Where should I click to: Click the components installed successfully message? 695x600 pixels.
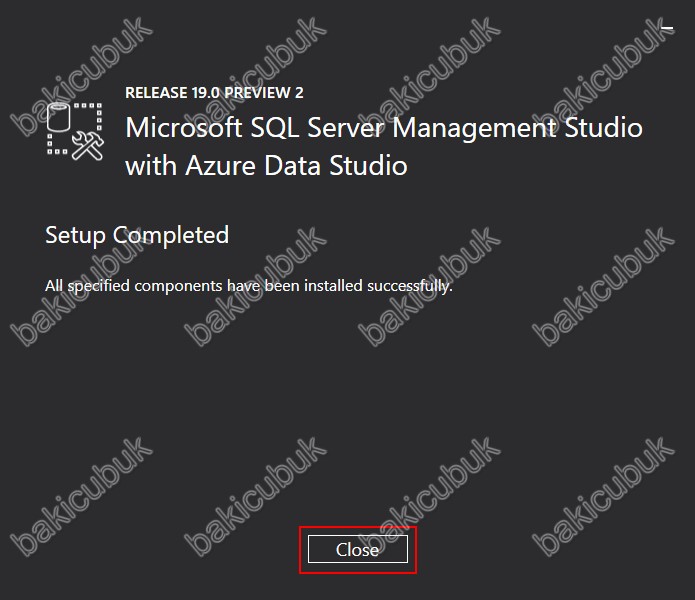click(x=249, y=286)
